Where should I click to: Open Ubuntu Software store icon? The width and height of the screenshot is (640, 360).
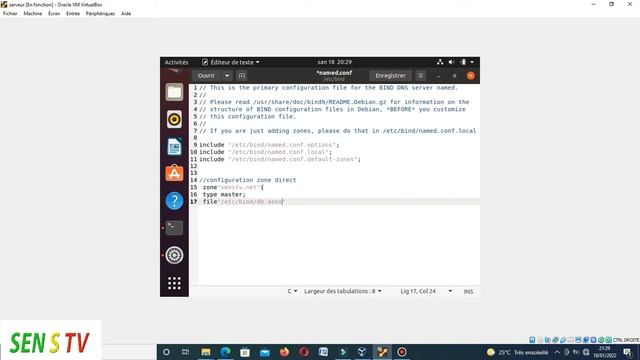(x=174, y=173)
